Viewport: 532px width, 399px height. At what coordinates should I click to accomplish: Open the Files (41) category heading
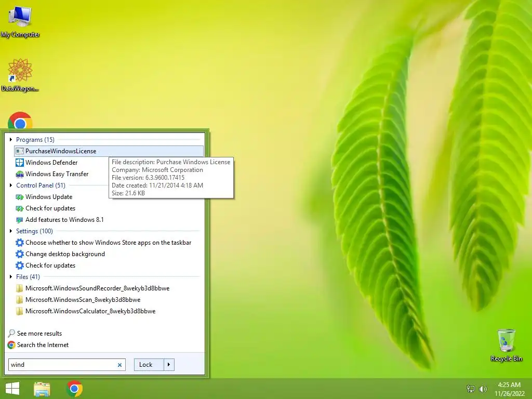pyautogui.click(x=28, y=277)
